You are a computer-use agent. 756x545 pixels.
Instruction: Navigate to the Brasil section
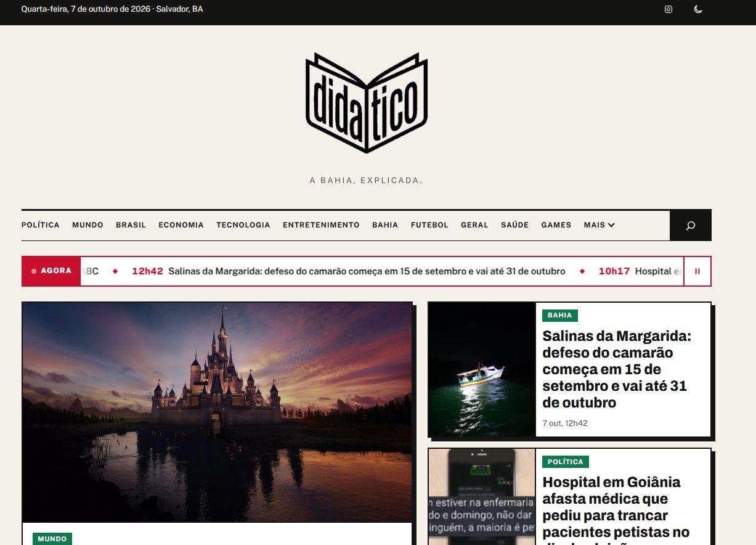(x=131, y=225)
